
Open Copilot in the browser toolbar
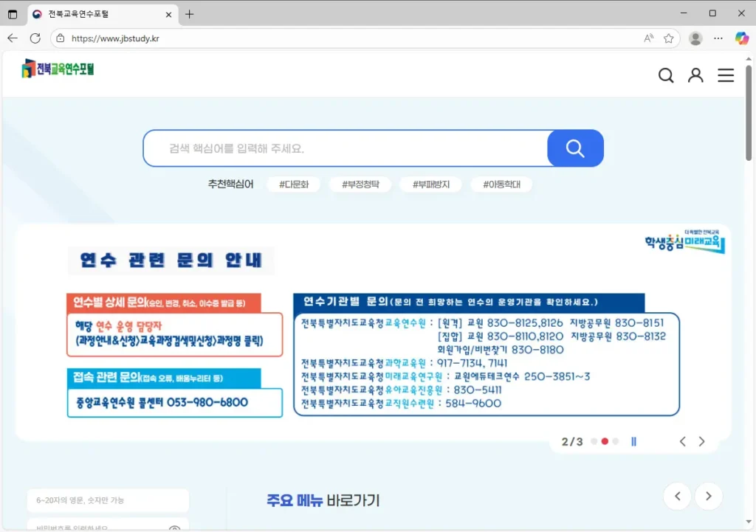pos(741,38)
